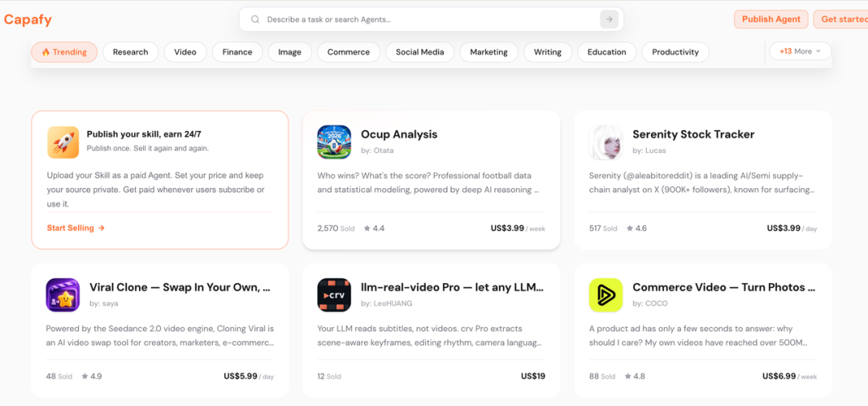Click the Commerce Video description text
This screenshot has height=406, width=868.
699,336
